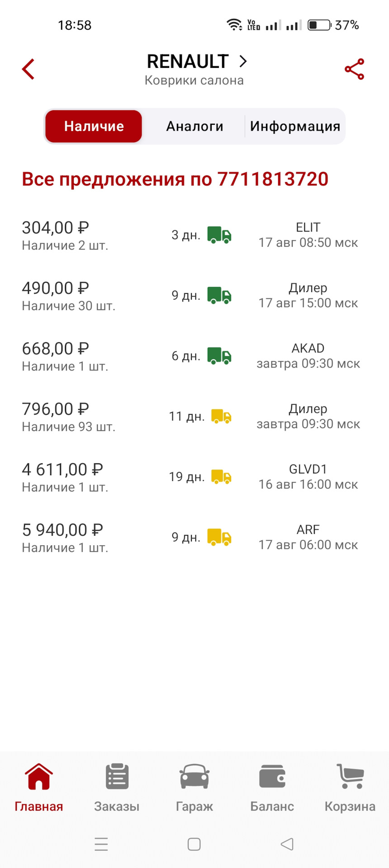Click green truck icon for ELIT offer

(x=219, y=235)
